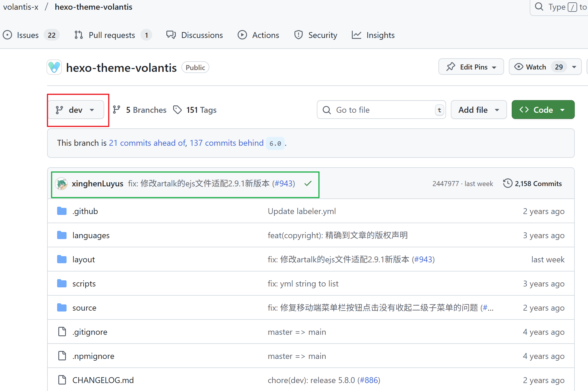The height and width of the screenshot is (391, 588).
Task: Expand the Add file dropdown
Action: (x=478, y=110)
